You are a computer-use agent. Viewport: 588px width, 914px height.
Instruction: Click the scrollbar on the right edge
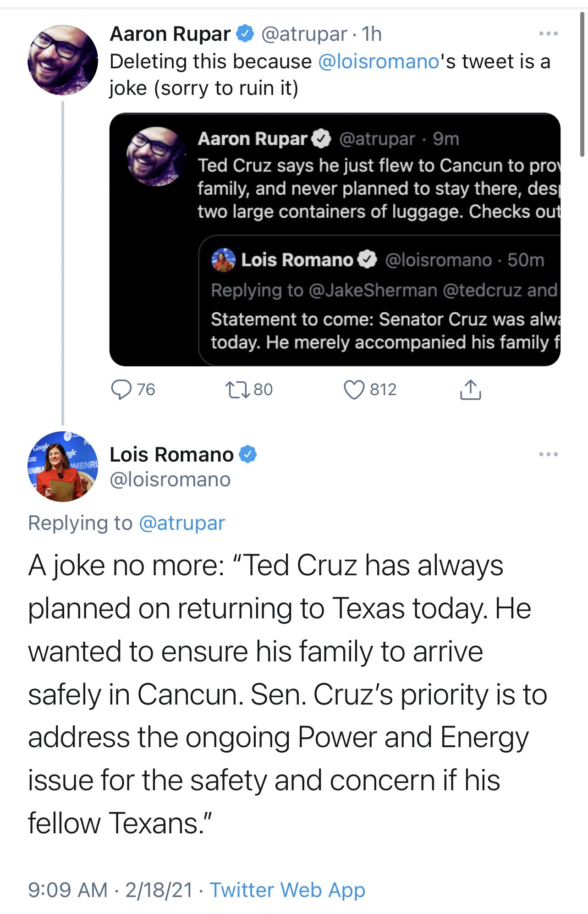[x=582, y=85]
